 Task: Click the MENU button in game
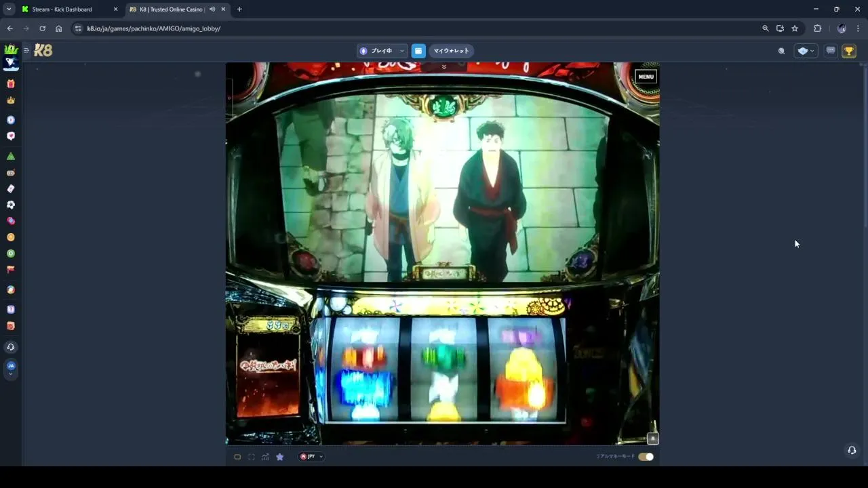(646, 77)
